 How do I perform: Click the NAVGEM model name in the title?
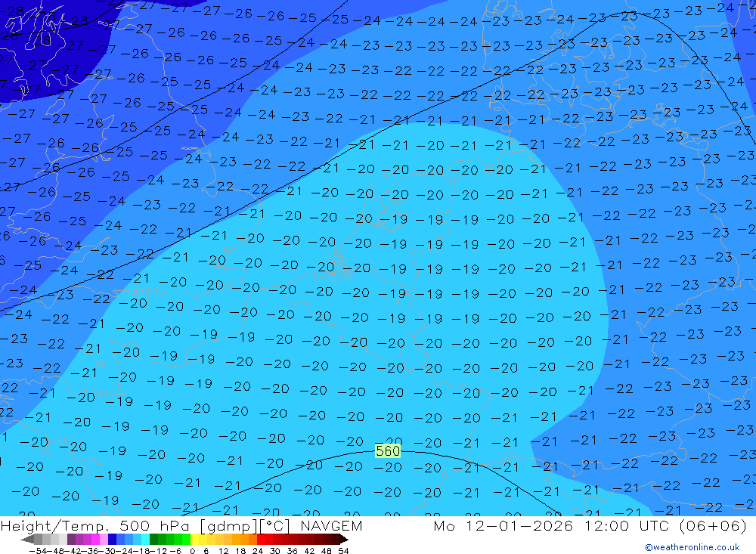tap(331, 525)
